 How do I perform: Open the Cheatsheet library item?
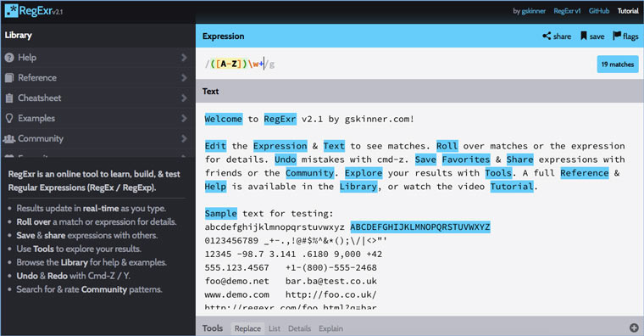coord(97,98)
